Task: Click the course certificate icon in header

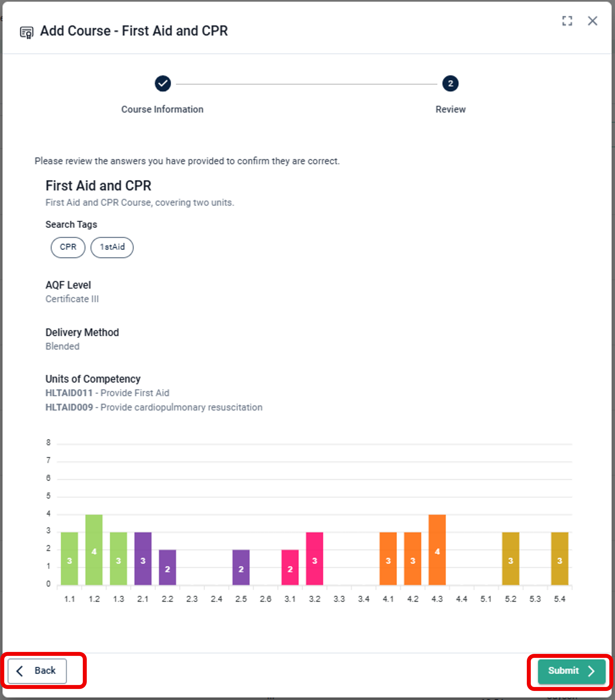Action: 27,32
